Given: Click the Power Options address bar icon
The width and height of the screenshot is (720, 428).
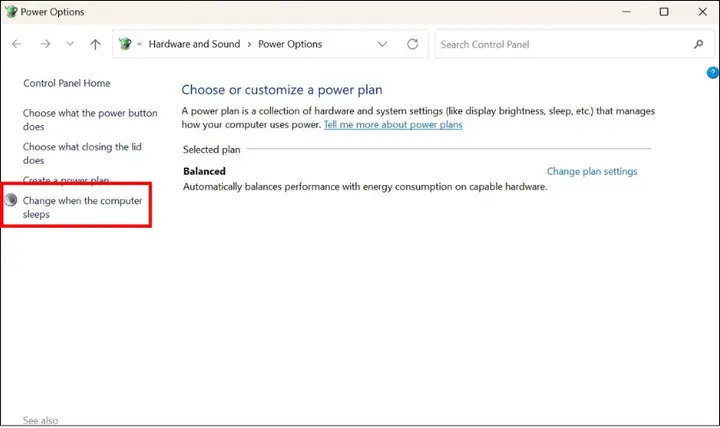Looking at the screenshot, I should pos(125,44).
